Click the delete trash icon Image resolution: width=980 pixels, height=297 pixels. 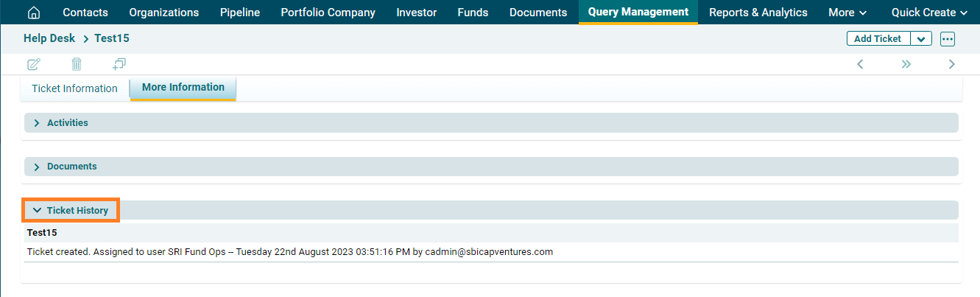77,64
